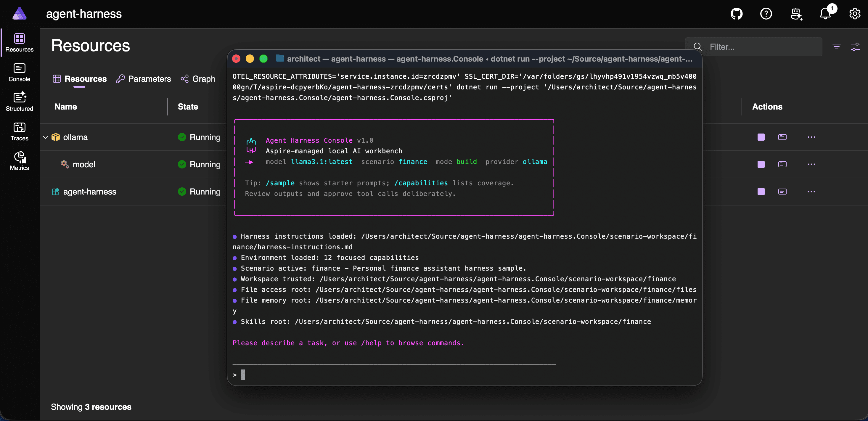Click the Actions column header
This screenshot has height=421, width=868.
click(x=767, y=107)
